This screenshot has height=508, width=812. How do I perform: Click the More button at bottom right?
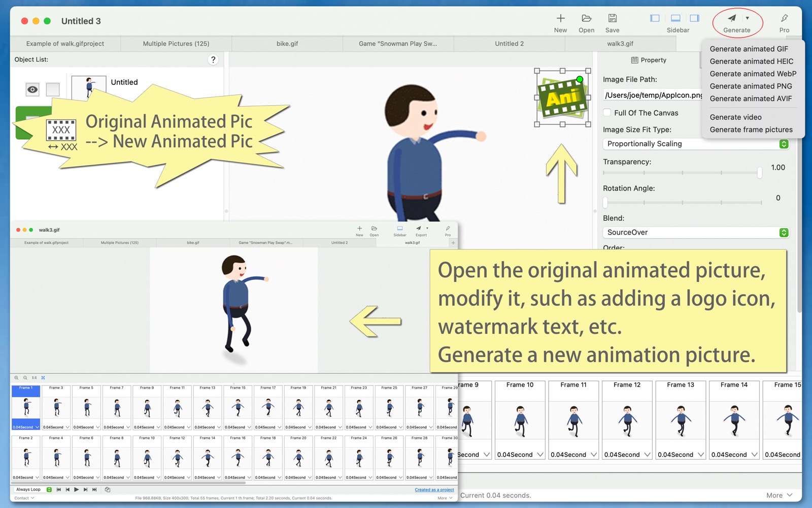pos(779,495)
